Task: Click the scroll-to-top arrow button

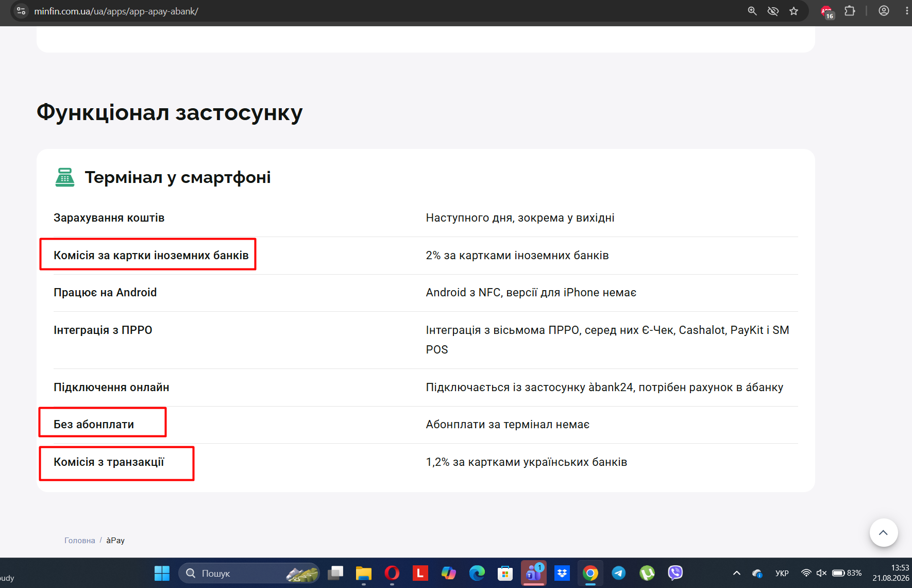Action: point(884,532)
